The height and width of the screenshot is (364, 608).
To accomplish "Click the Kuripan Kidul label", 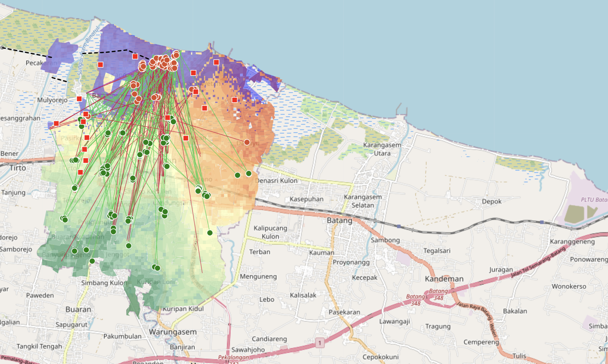I will (183, 309).
